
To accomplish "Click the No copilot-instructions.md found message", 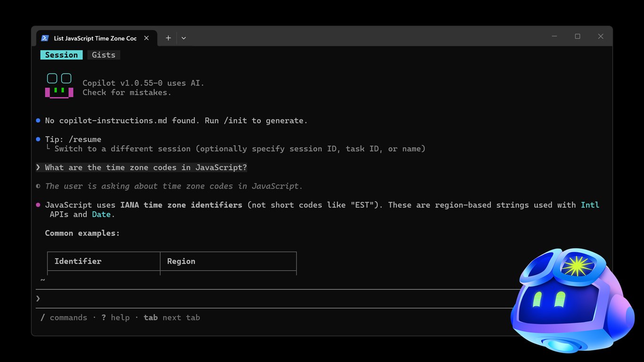I will click(176, 121).
